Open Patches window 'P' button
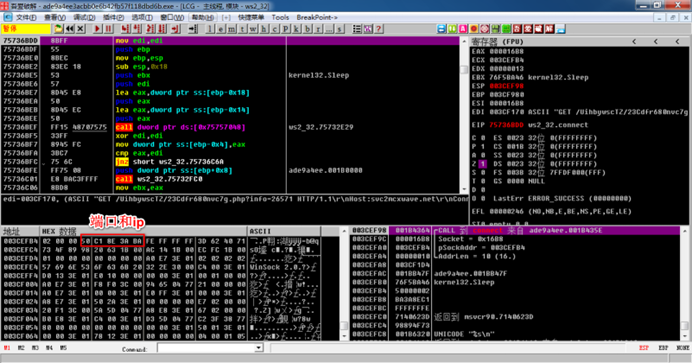 [x=286, y=29]
